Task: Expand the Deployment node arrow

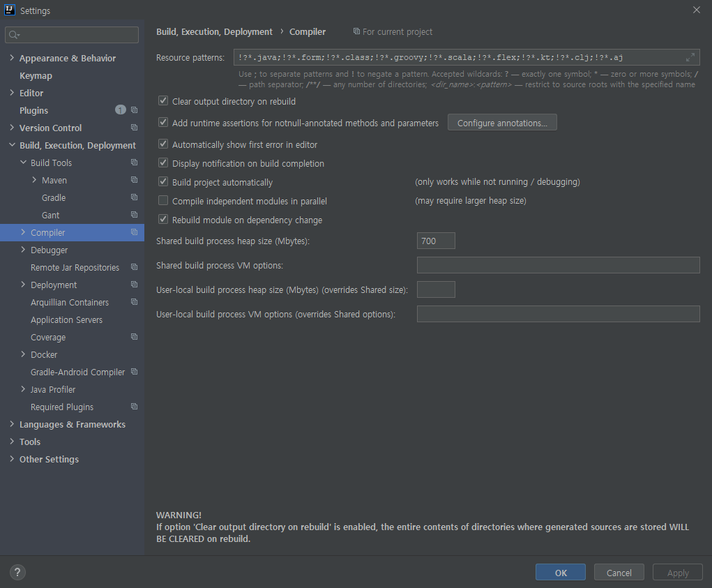Action: pyautogui.click(x=23, y=285)
